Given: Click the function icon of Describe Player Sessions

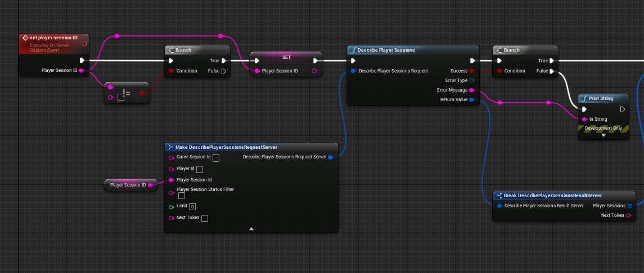Looking at the screenshot, I should [x=353, y=50].
